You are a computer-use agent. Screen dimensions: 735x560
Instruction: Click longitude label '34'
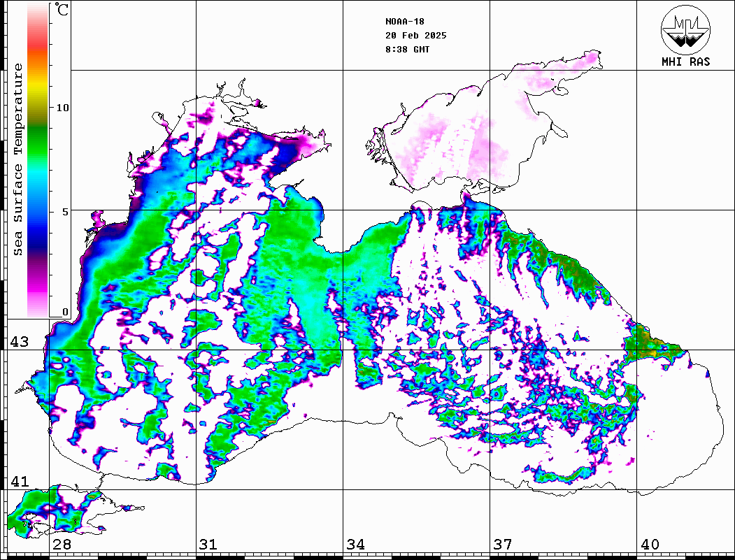pos(355,544)
